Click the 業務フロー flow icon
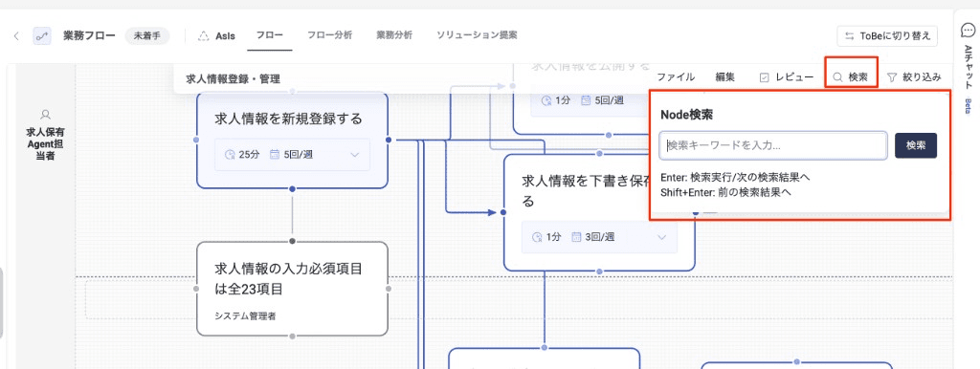Image resolution: width=980 pixels, height=369 pixels. tap(42, 35)
